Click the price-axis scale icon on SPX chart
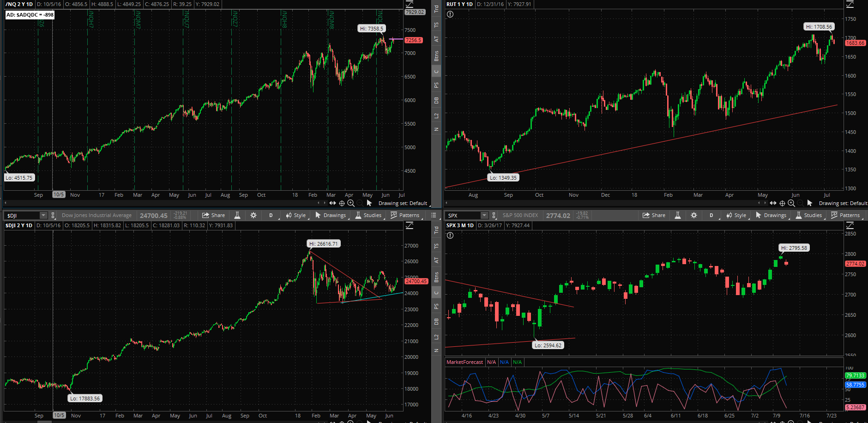Viewport: 868px width, 423px height. click(850, 225)
